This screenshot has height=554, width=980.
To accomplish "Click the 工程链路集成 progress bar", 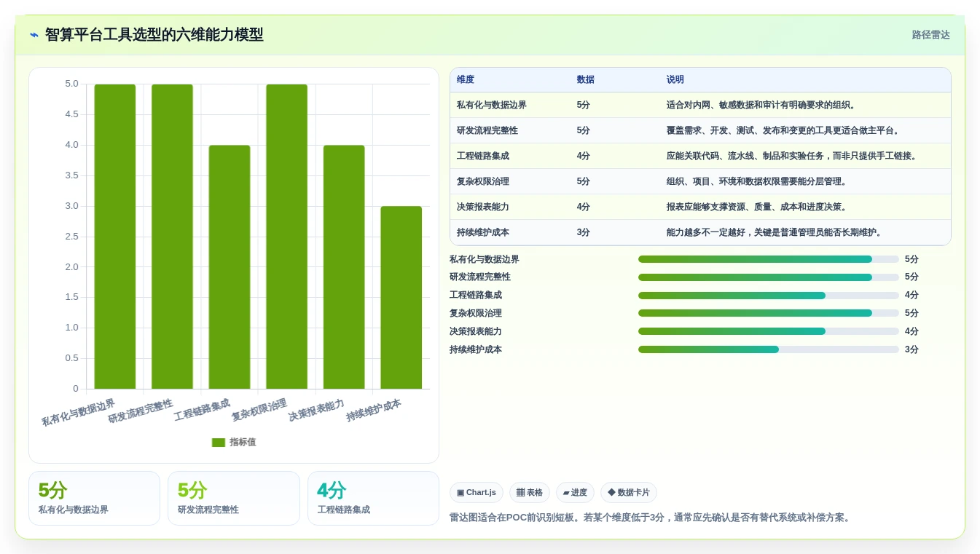I will pyautogui.click(x=769, y=296).
